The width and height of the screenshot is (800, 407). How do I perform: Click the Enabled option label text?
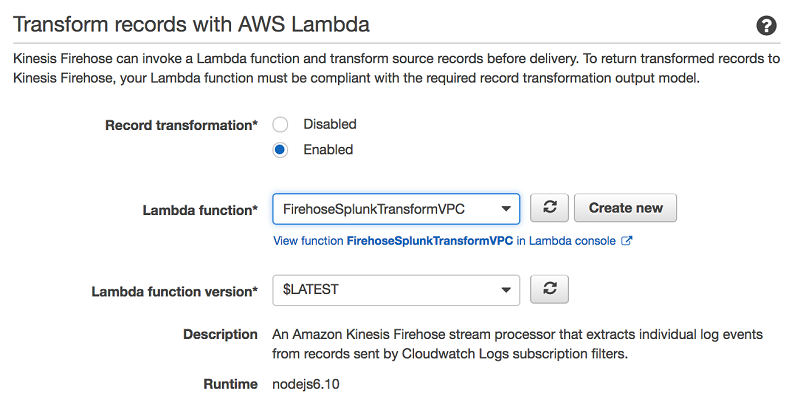(328, 149)
